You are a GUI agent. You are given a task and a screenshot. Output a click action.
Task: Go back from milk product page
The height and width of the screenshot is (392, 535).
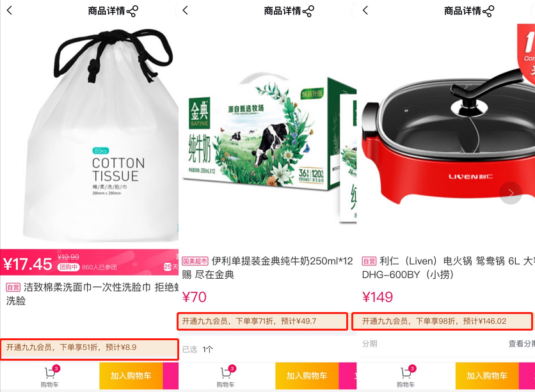pos(186,11)
